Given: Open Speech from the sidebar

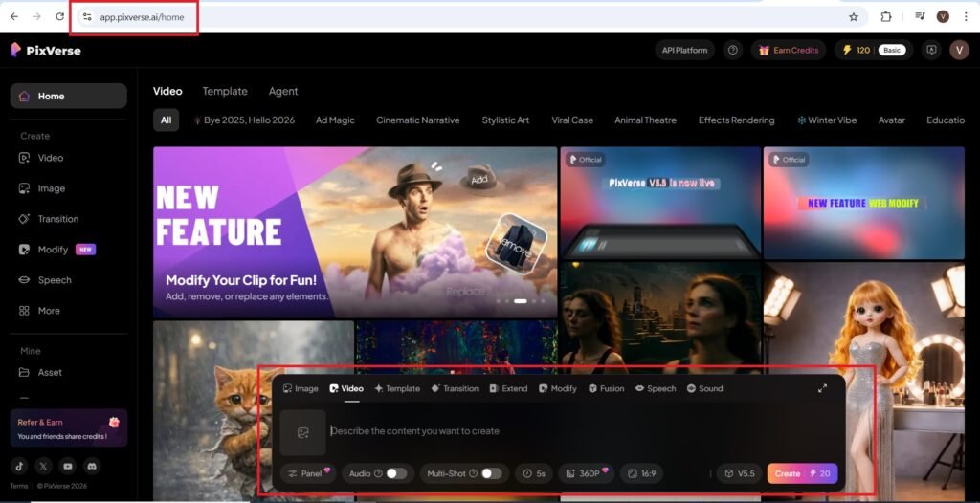Looking at the screenshot, I should coord(45,280).
